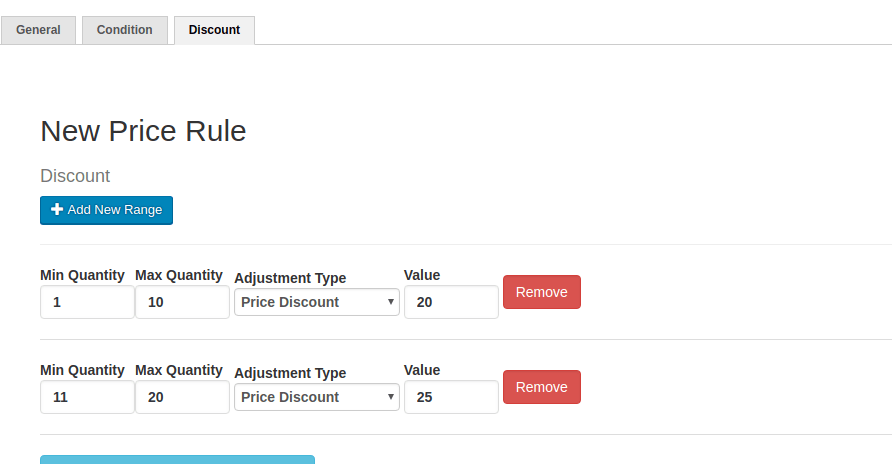Viewport: 892px width, 464px height.
Task: Expand the first row's Adjustment Type dropdown
Action: 317,302
